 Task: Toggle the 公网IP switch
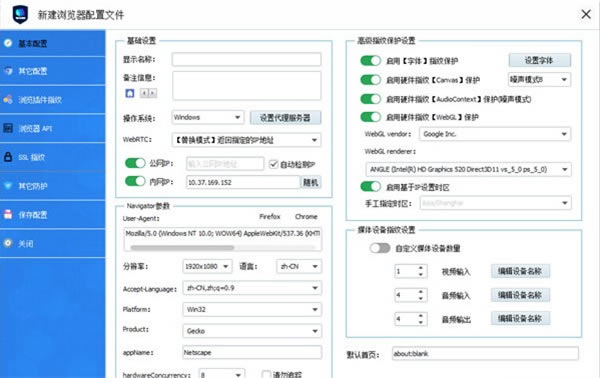pyautogui.click(x=135, y=163)
